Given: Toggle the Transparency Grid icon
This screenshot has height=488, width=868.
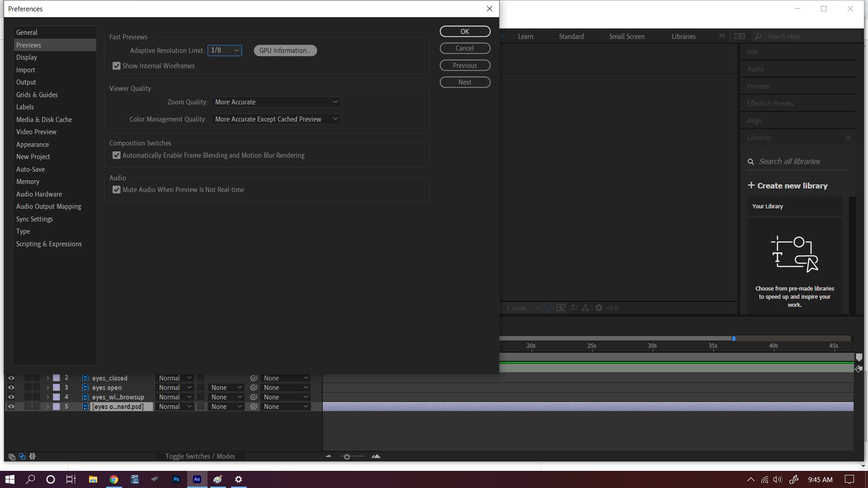Looking at the screenshot, I should click(x=548, y=307).
